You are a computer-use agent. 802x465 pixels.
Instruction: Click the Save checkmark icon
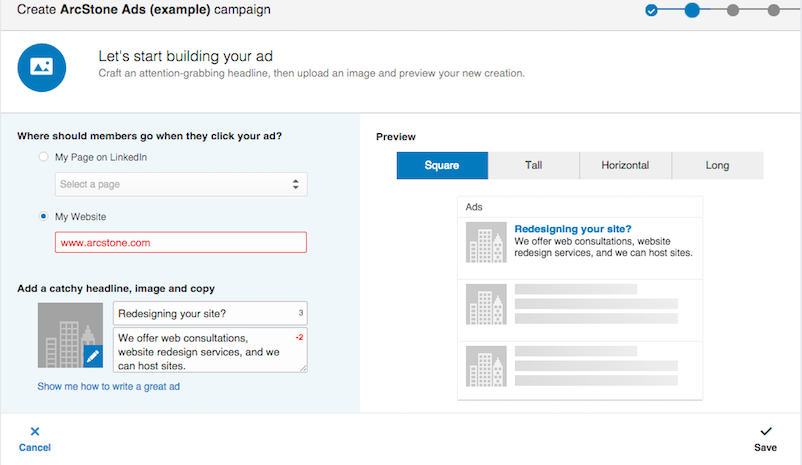pyautogui.click(x=765, y=431)
